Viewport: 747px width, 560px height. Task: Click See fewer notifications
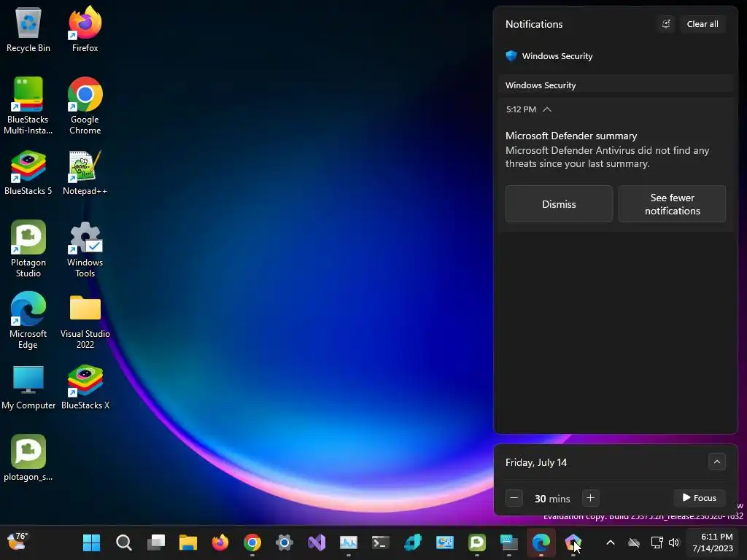(x=672, y=204)
